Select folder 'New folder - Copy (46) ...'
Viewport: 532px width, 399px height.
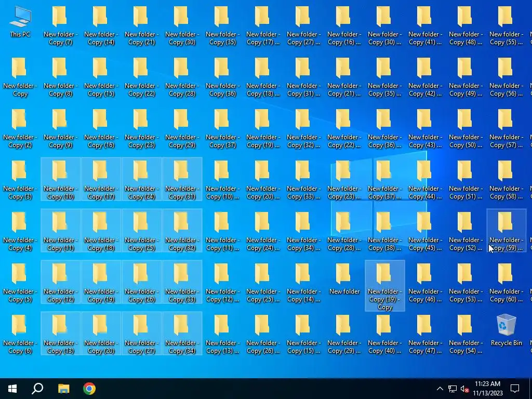point(425,283)
